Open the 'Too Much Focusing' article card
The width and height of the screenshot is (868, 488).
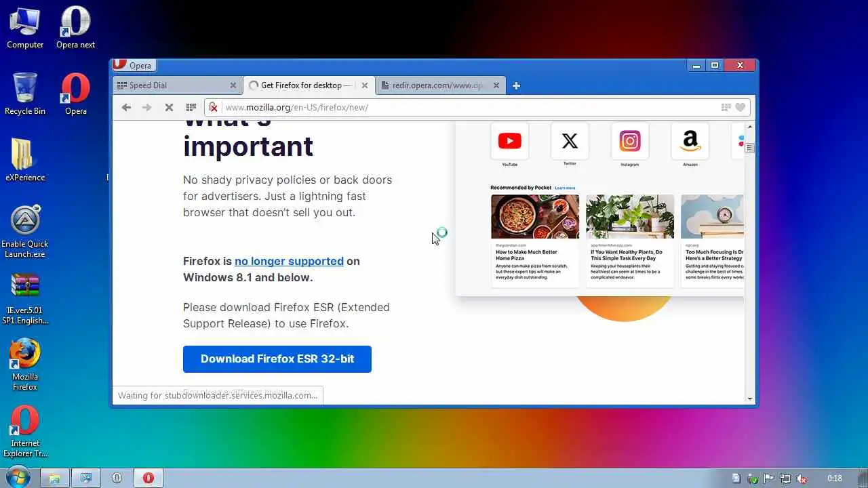click(x=712, y=241)
